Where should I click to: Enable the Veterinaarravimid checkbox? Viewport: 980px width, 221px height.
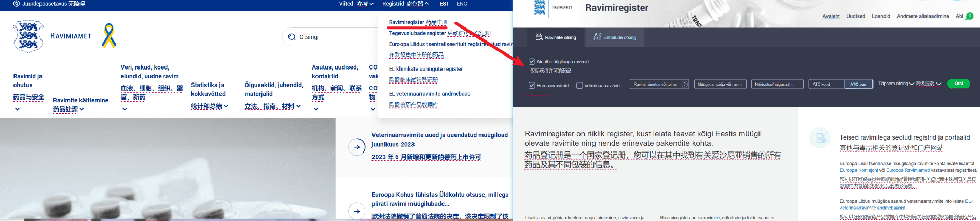point(579,86)
